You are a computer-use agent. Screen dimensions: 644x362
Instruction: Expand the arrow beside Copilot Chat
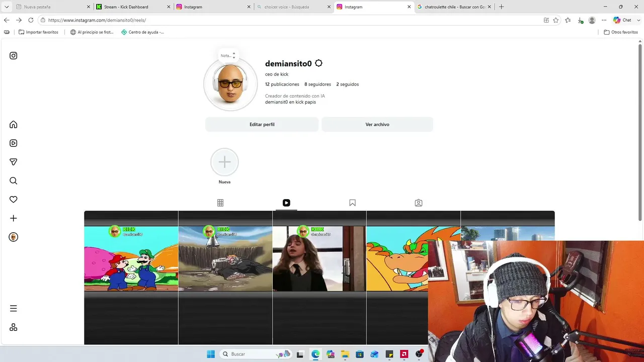pyautogui.click(x=638, y=20)
